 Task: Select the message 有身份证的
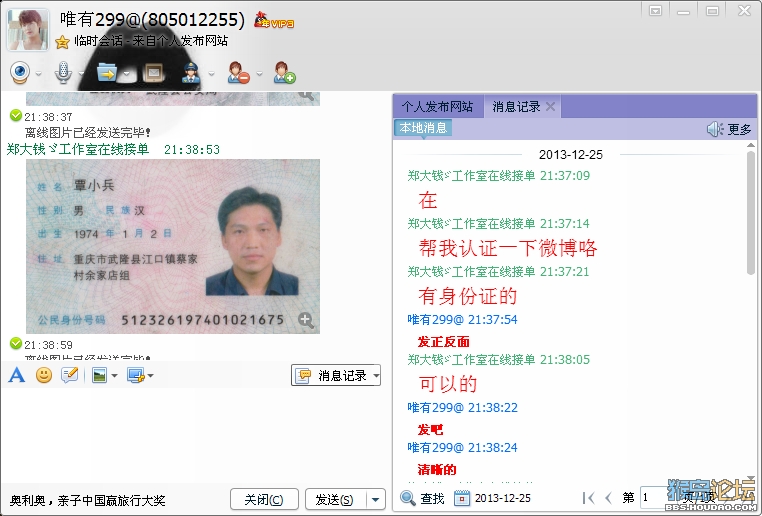click(x=468, y=296)
